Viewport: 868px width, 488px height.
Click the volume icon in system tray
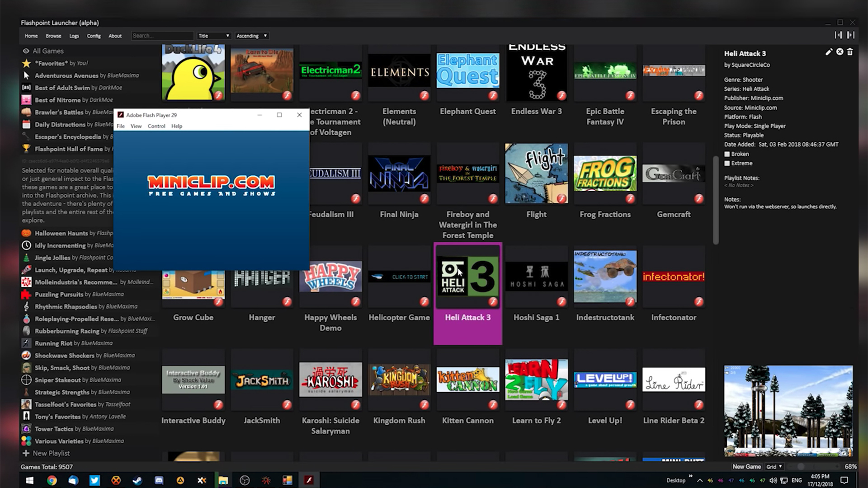click(774, 480)
